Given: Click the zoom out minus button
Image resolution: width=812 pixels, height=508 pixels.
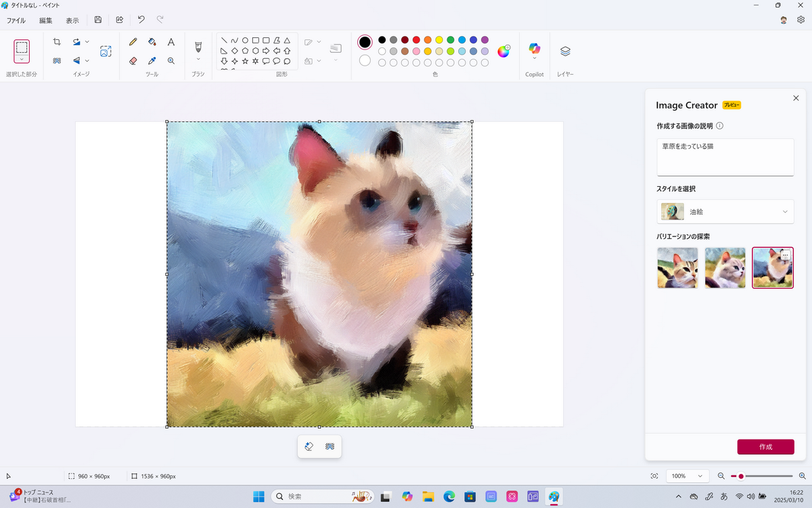Looking at the screenshot, I should [x=721, y=476].
